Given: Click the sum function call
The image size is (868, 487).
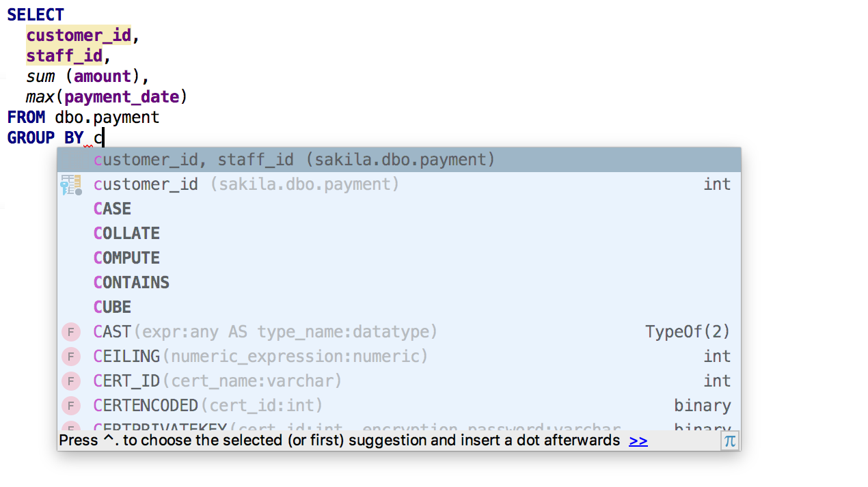Looking at the screenshot, I should coord(40,76).
